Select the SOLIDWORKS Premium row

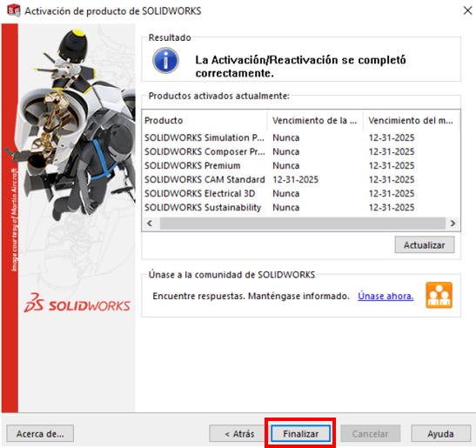click(300, 166)
